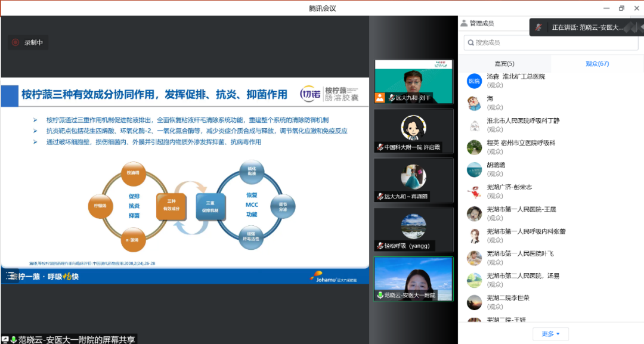The height and width of the screenshot is (344, 644).
Task: Select 程英 宿州市立医院呼吸科 in the member list
Action: point(521,143)
